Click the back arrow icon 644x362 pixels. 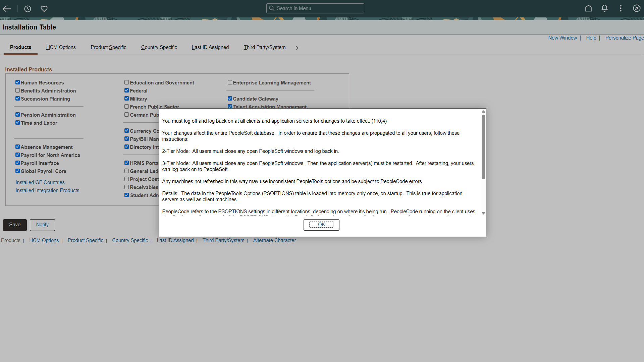(x=7, y=9)
